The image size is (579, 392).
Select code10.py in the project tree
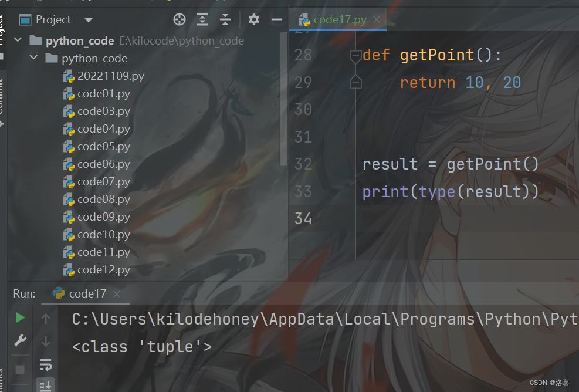96,235
